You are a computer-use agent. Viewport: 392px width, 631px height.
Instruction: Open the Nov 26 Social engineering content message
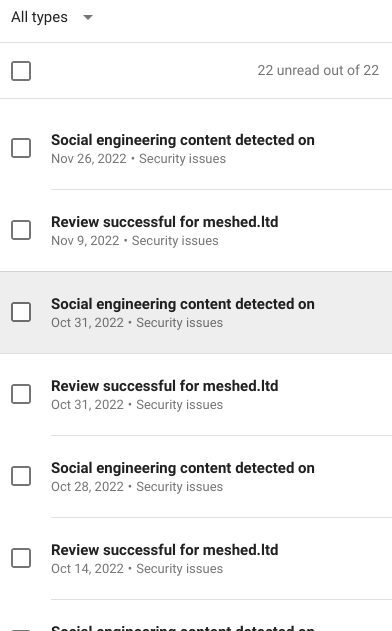(183, 140)
